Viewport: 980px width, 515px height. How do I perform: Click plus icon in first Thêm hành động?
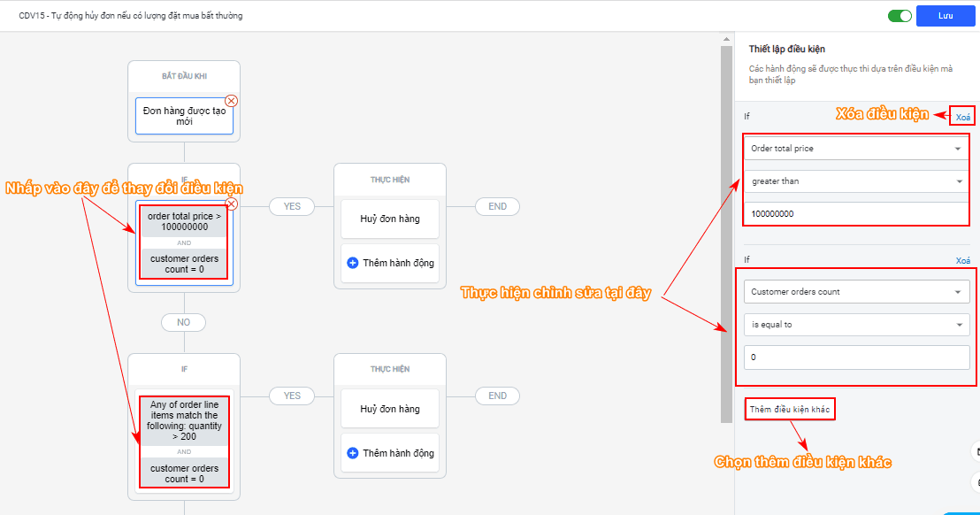pyautogui.click(x=353, y=263)
